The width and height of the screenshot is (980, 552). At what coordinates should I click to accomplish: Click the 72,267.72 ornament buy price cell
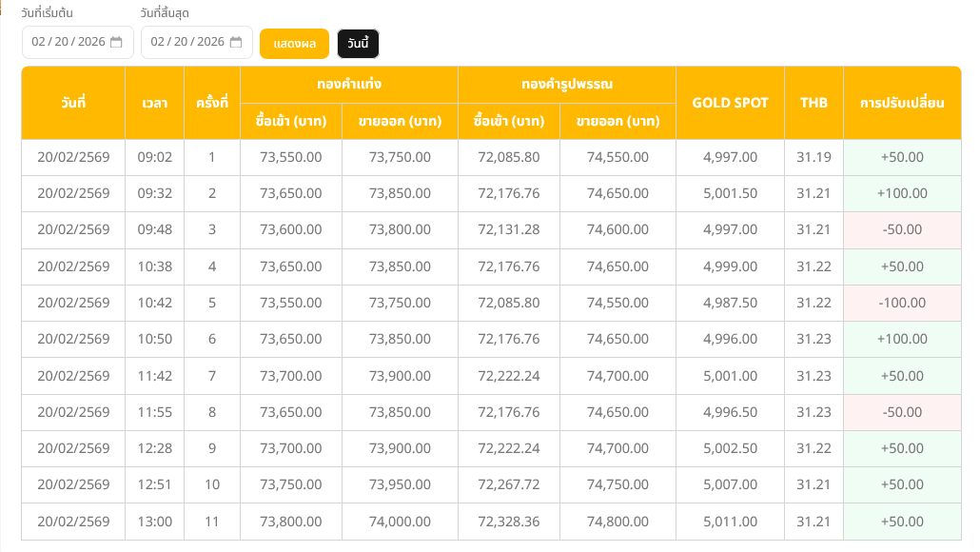[508, 485]
